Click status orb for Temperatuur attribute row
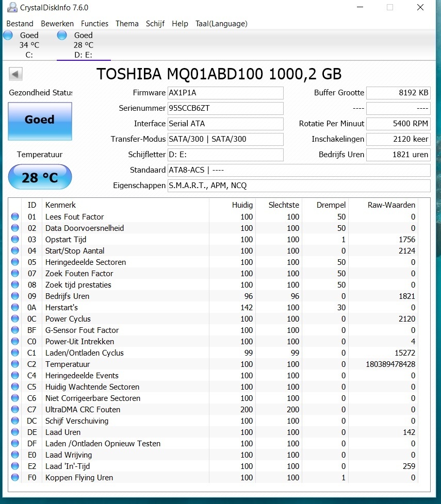The image size is (441, 504). click(15, 364)
